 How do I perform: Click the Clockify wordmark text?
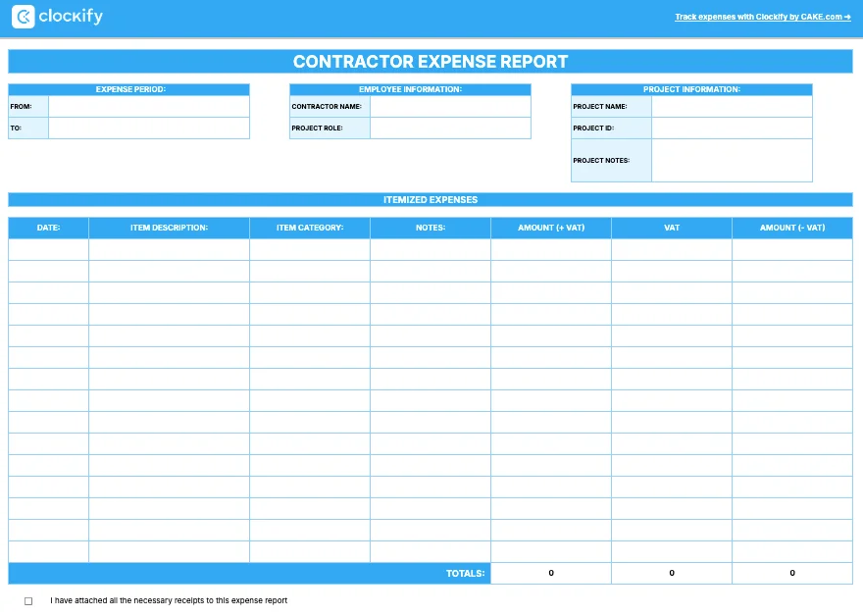coord(71,17)
